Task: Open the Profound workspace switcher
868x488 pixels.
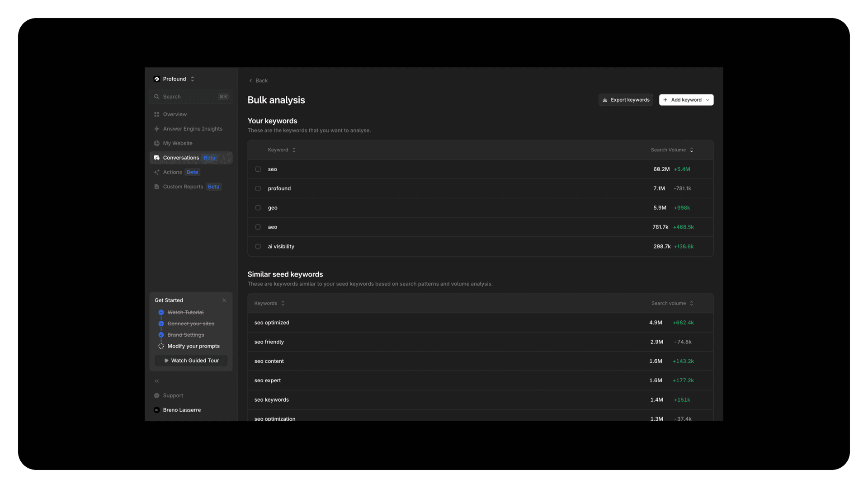Action: pyautogui.click(x=192, y=79)
